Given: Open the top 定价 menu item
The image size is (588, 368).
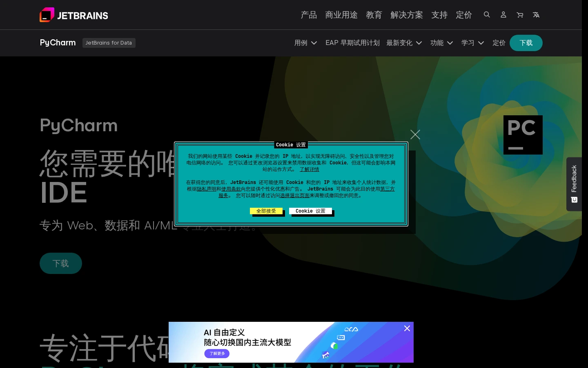Looking at the screenshot, I should click(464, 15).
